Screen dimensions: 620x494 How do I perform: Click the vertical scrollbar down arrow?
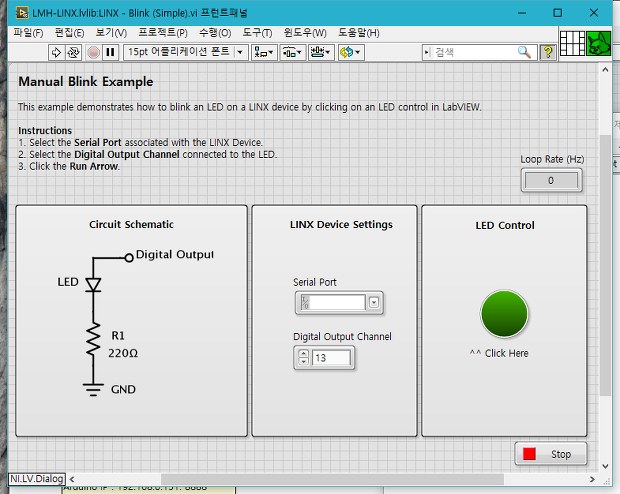[x=605, y=466]
